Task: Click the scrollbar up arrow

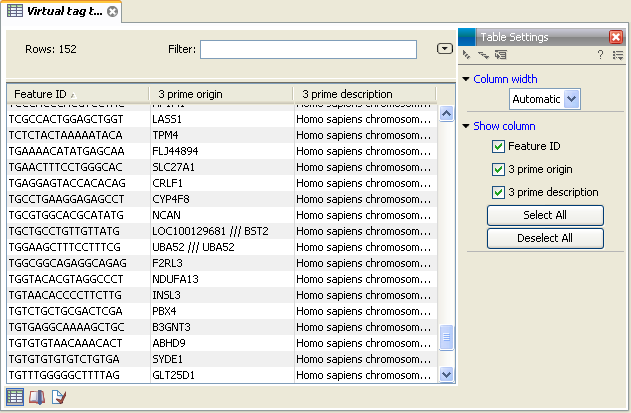Action: (446, 114)
